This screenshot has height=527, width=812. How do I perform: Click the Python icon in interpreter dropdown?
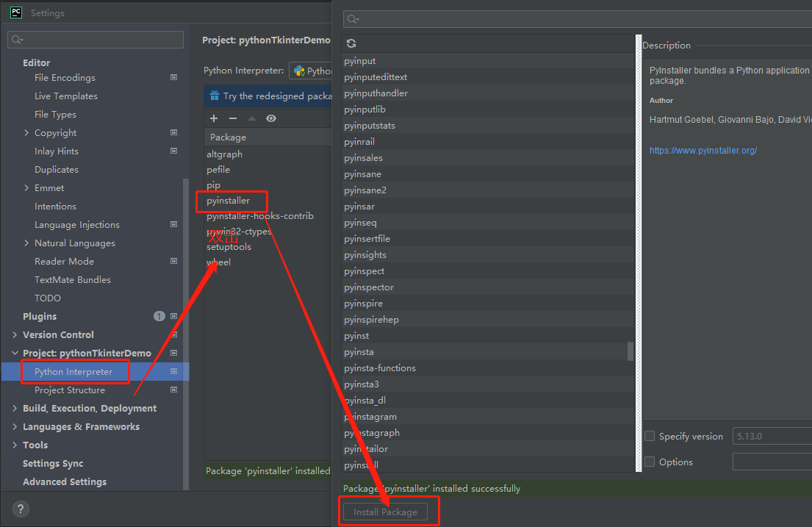299,71
